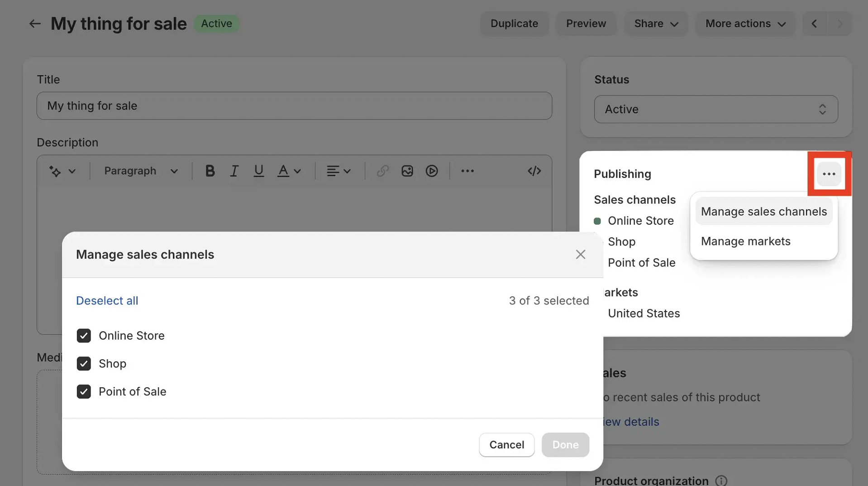Toggle underline formatting in the description toolbar
Image resolution: width=868 pixels, height=486 pixels.
(x=258, y=171)
